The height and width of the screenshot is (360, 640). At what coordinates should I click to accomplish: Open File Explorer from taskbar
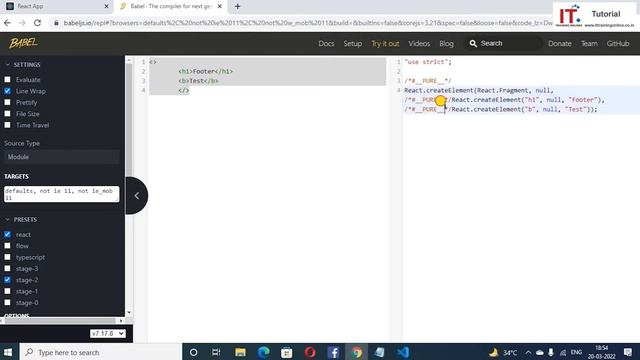(240, 352)
